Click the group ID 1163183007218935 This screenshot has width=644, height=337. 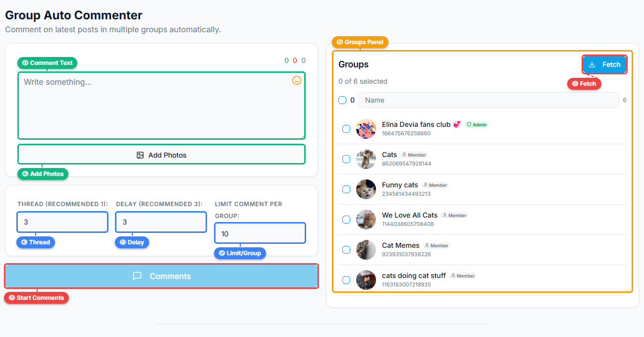tap(406, 284)
